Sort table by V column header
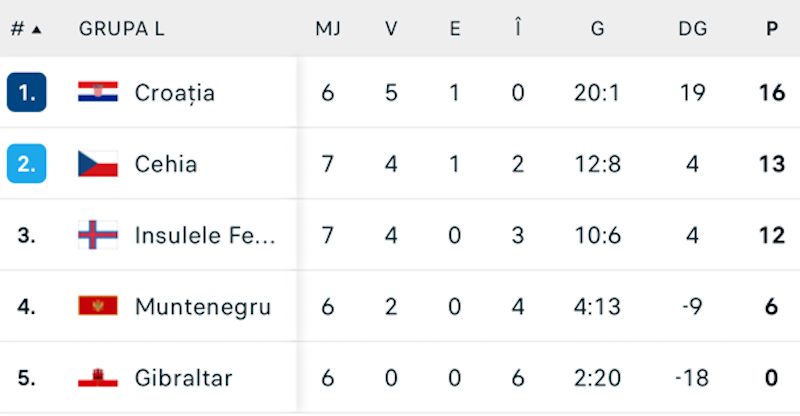The image size is (800, 416). point(391,29)
